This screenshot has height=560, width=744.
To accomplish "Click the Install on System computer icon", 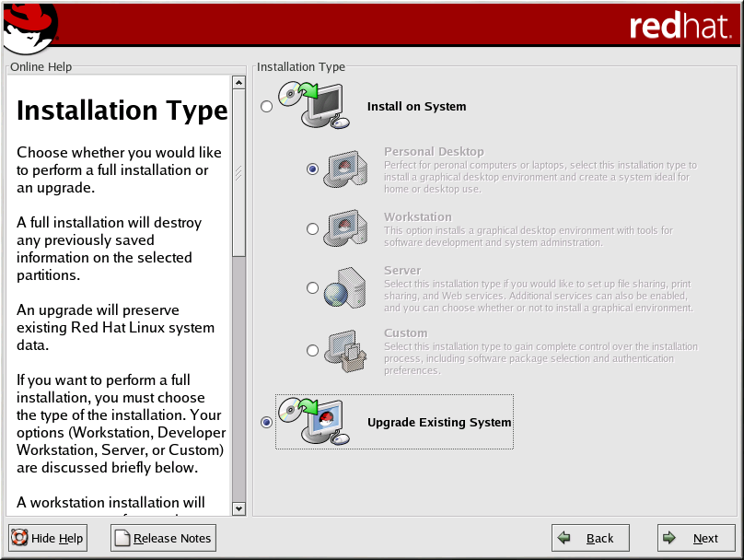I will point(314,106).
